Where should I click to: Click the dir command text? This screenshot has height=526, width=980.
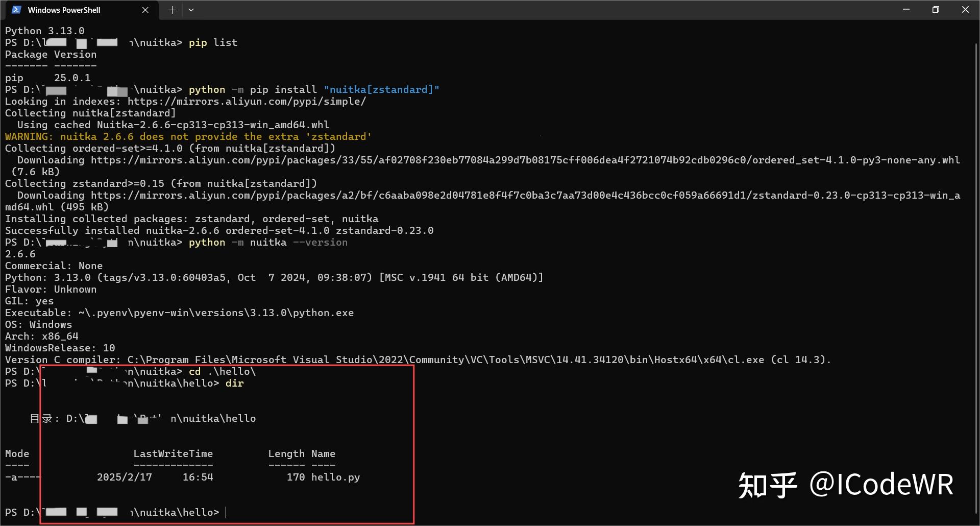[234, 383]
